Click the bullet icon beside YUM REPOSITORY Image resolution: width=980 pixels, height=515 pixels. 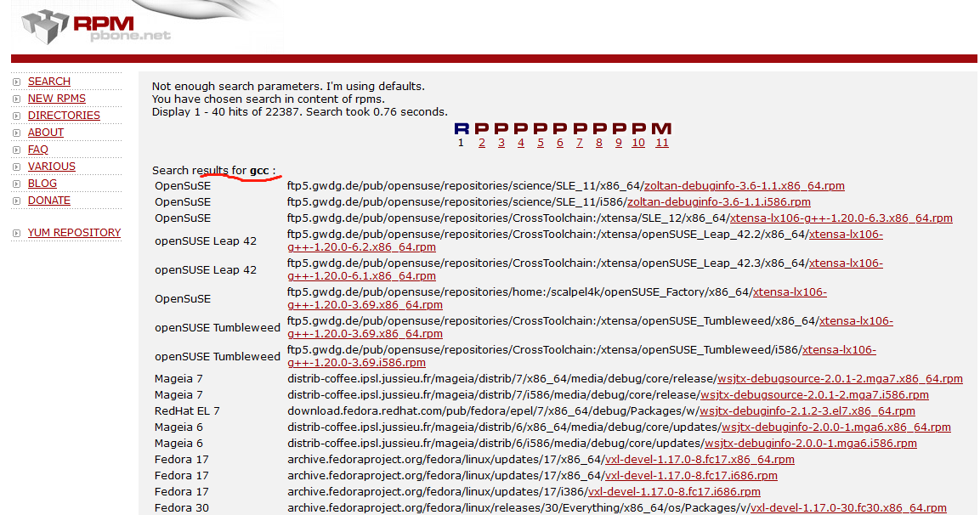pos(17,233)
